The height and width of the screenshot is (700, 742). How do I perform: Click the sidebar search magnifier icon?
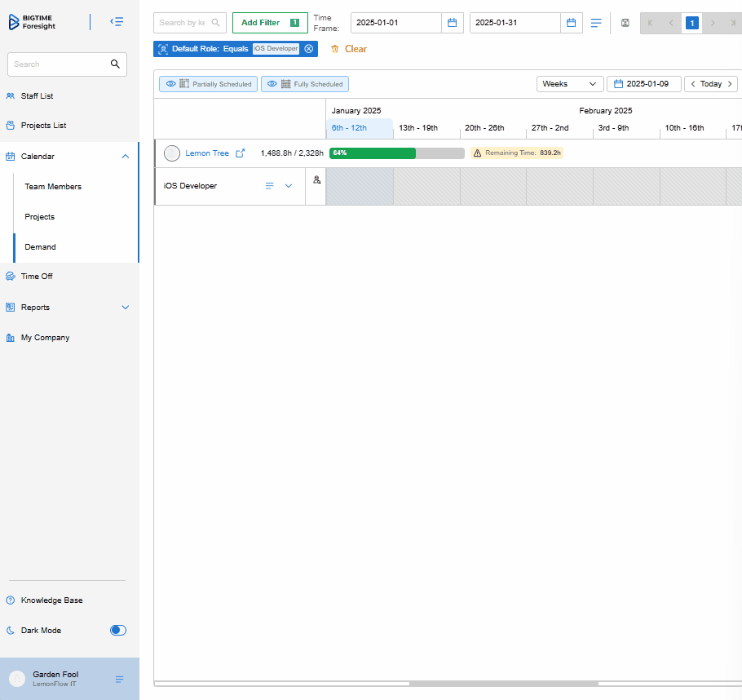115,64
